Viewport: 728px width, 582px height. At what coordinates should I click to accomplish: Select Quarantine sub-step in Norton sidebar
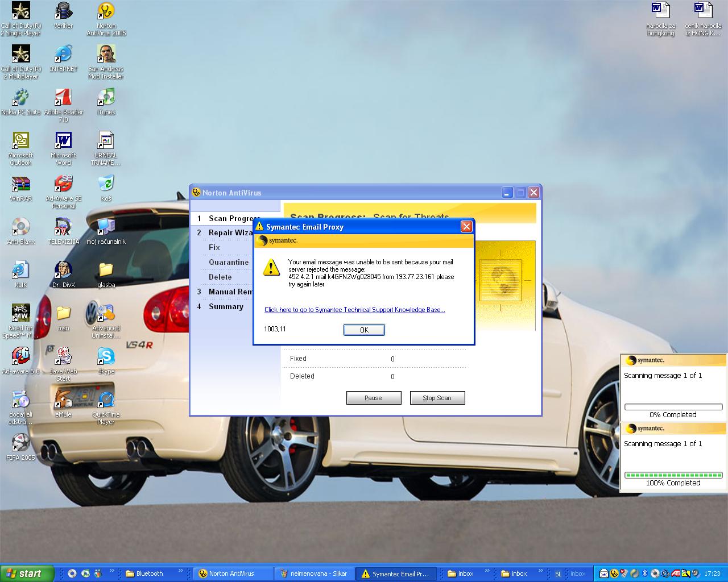point(229,262)
